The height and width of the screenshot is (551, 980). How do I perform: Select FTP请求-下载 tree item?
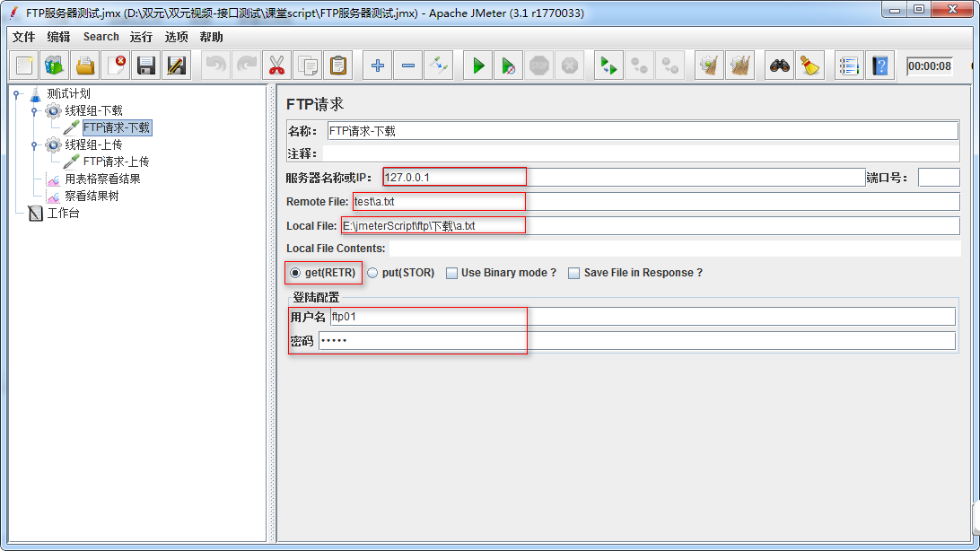117,127
